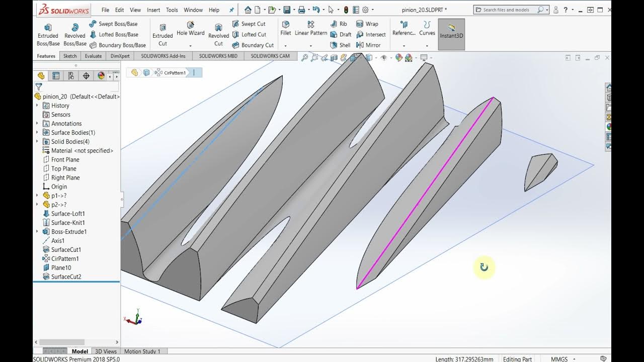This screenshot has height=362, width=644.
Task: Click the Extruded Cut tool
Action: click(x=163, y=35)
